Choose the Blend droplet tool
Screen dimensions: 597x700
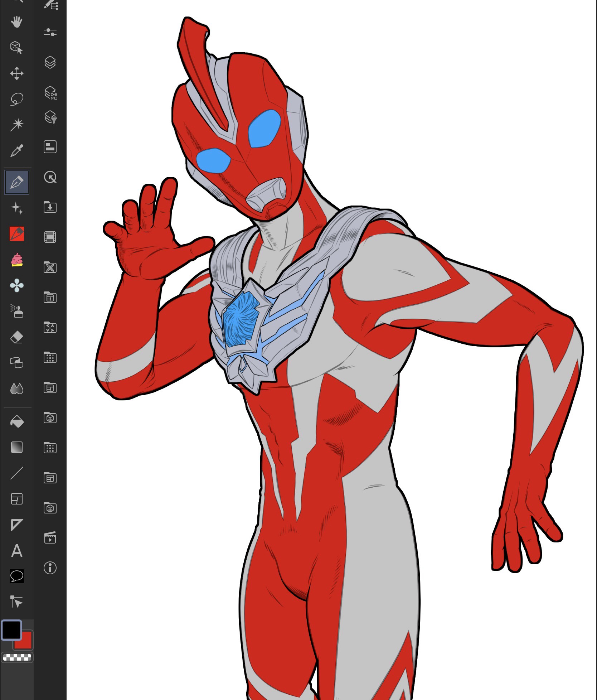(16, 388)
